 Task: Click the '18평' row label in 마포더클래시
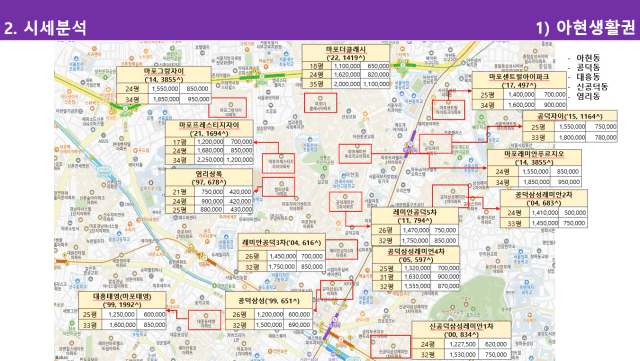point(316,65)
